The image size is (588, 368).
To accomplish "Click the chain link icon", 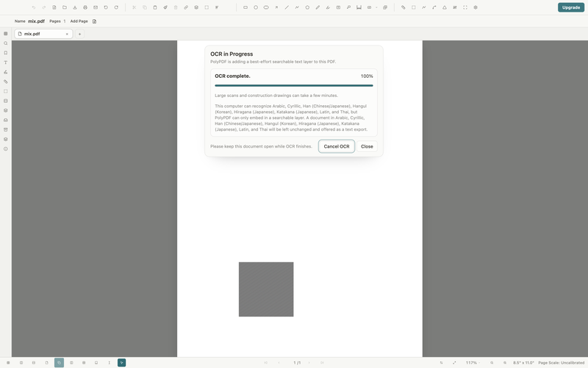I will point(186,7).
